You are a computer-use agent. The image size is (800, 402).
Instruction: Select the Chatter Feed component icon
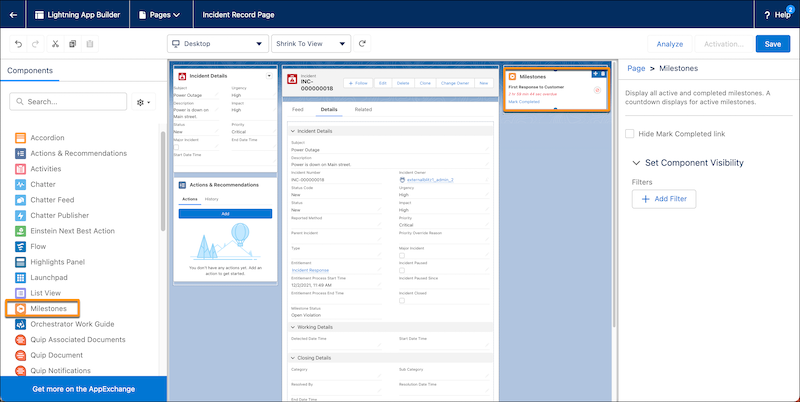tap(20, 200)
